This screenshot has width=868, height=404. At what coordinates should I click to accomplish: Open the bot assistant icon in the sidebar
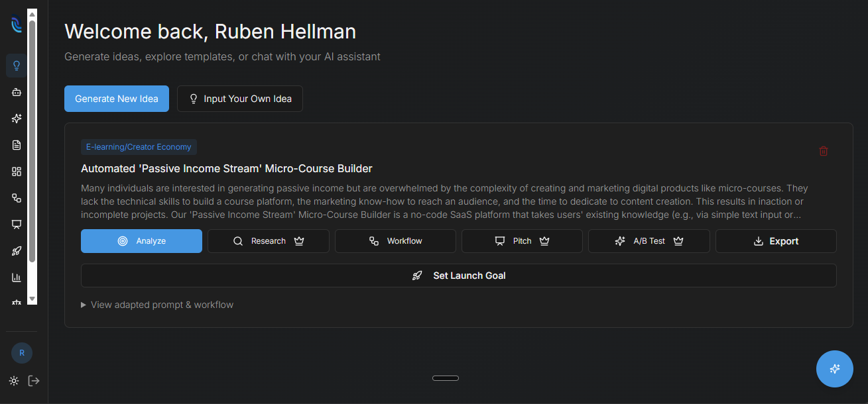[16, 91]
